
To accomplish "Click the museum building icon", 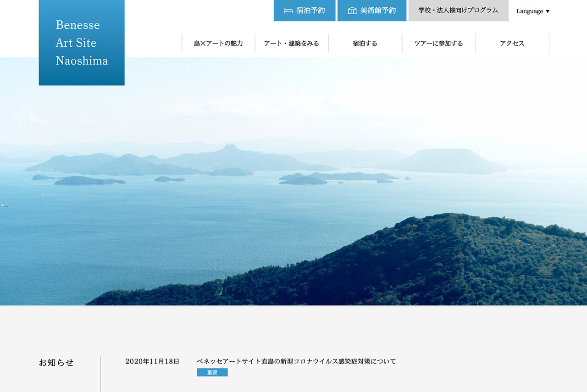I will pos(352,11).
